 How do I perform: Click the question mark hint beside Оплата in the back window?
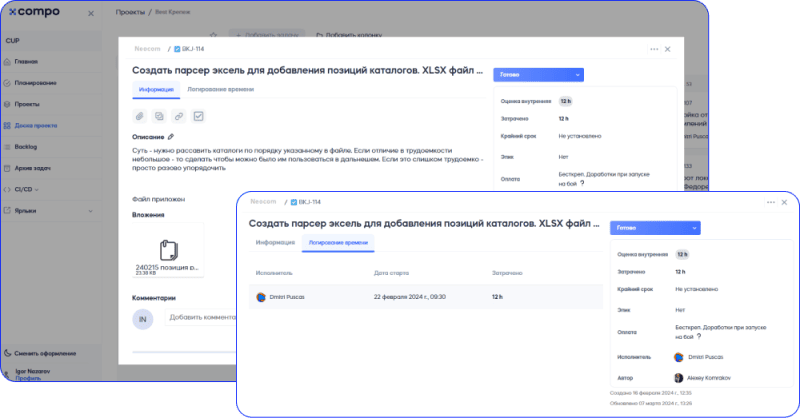tap(582, 183)
